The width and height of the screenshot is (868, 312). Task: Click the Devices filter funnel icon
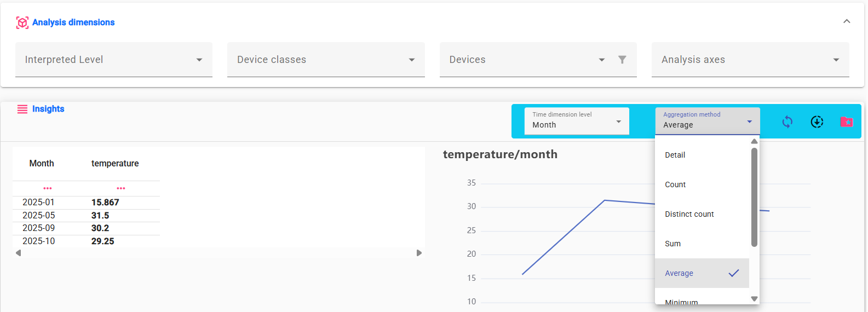(x=622, y=60)
